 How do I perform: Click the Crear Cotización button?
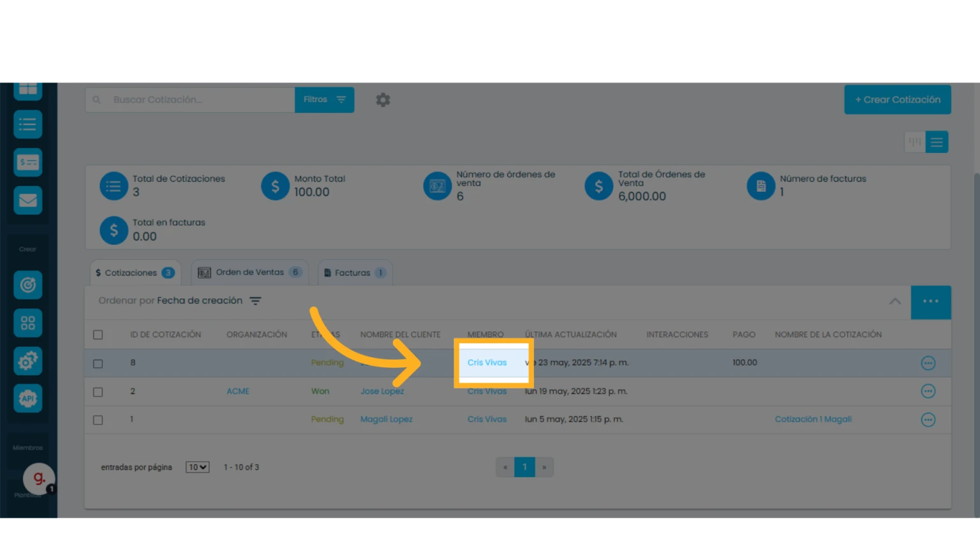(x=898, y=100)
